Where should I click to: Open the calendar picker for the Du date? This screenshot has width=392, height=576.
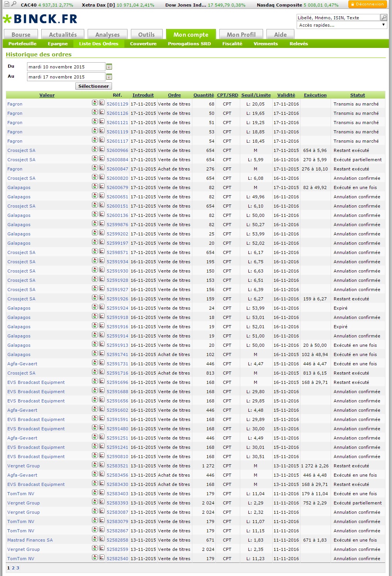click(109, 67)
